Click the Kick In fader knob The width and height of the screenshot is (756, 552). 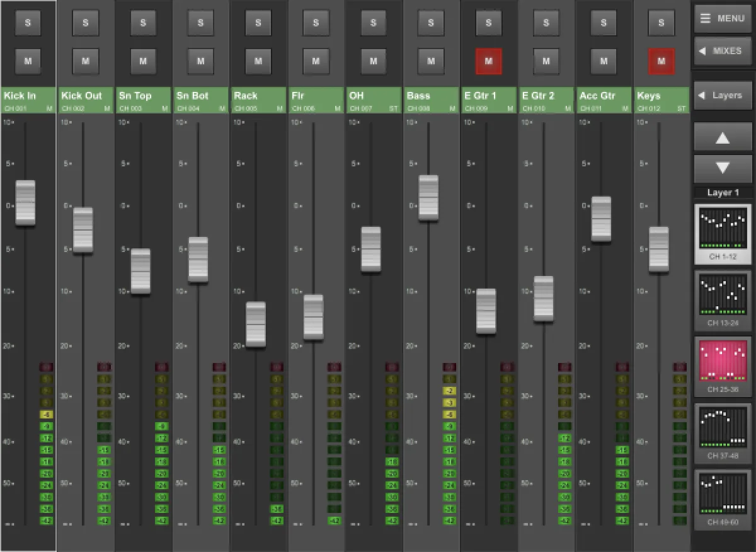pyautogui.click(x=26, y=203)
